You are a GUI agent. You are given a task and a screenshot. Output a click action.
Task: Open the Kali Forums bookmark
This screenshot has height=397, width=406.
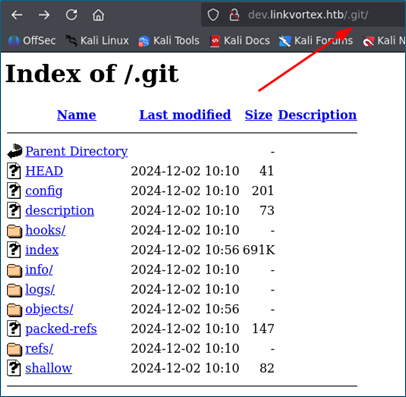point(316,41)
